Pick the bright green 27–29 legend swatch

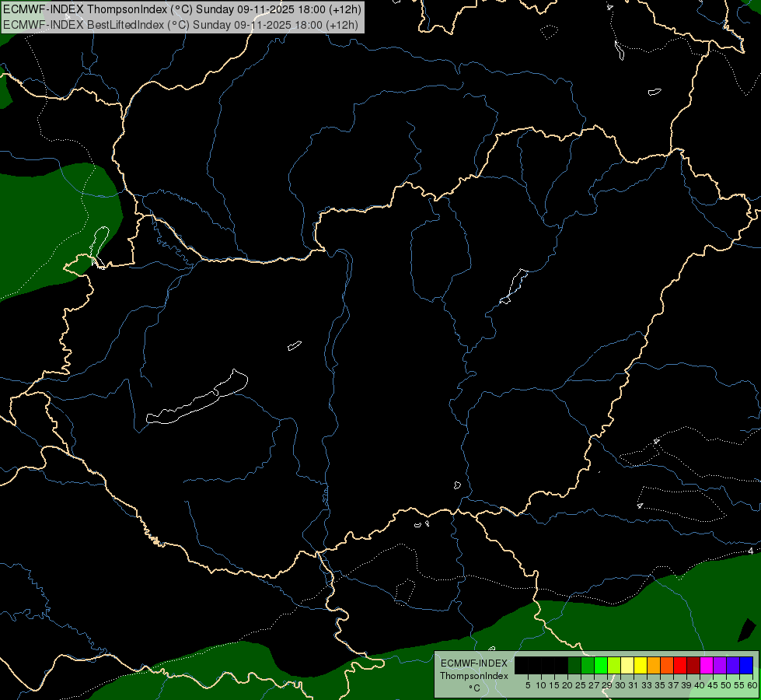coord(601,665)
